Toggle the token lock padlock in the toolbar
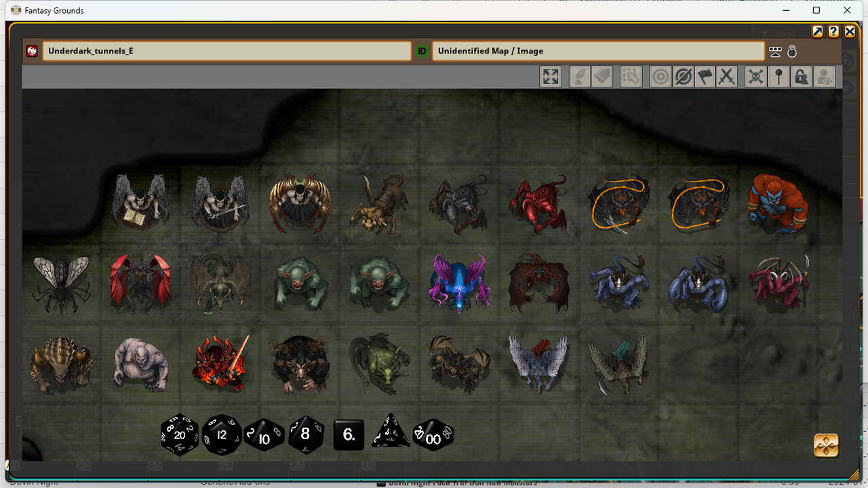The image size is (868, 488). click(x=801, y=76)
